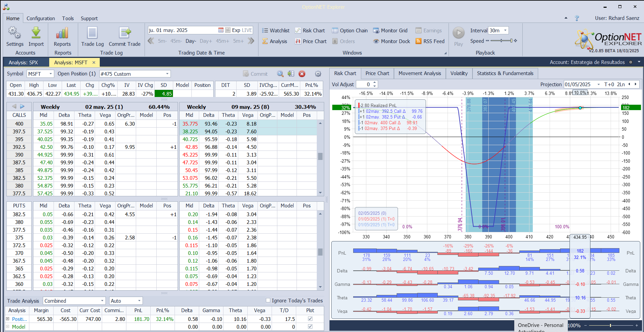Open Risk Chart from the Windows group

point(310,31)
